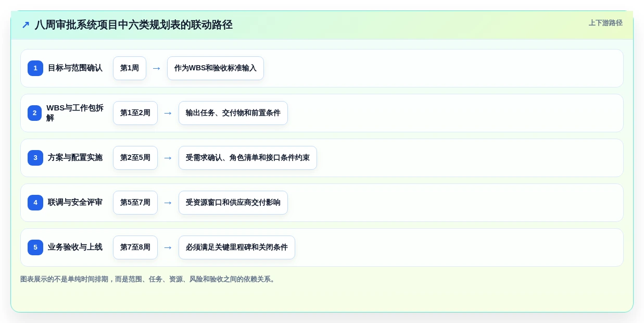Viewport: 644px width, 323px height.
Task: Click the 受资源窗口和供应商交付影响 box
Action: pos(233,203)
